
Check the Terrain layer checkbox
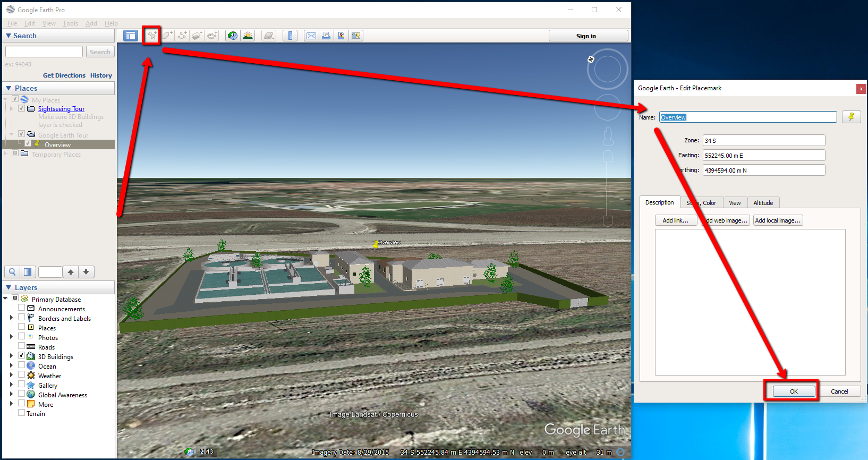point(21,412)
